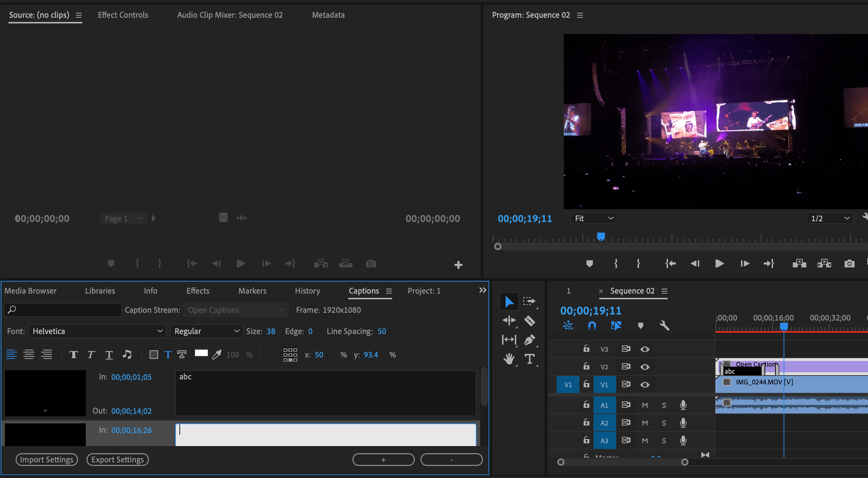This screenshot has height=478, width=868.
Task: Open the Helvetica font dropdown
Action: (97, 331)
